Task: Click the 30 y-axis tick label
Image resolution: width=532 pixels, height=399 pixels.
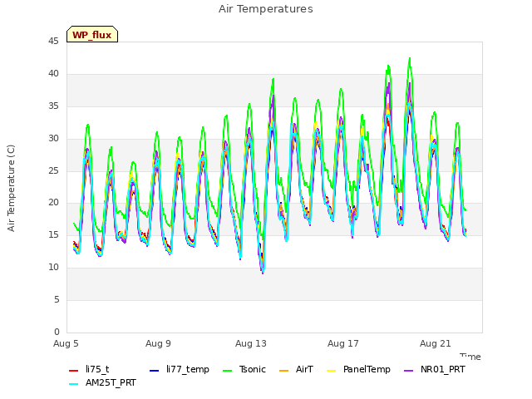Action: [53, 139]
